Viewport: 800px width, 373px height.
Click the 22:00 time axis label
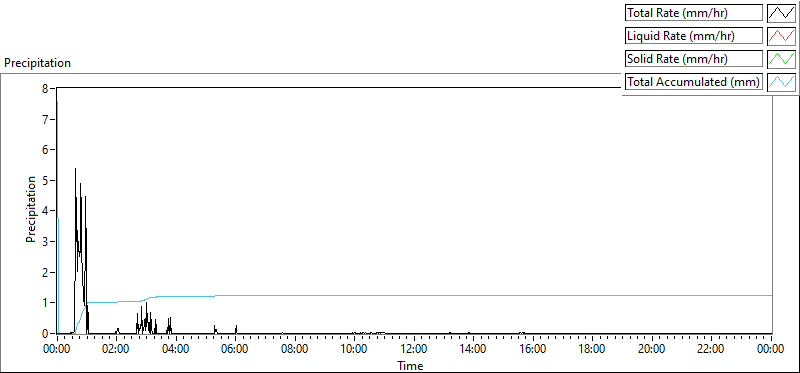(x=711, y=350)
